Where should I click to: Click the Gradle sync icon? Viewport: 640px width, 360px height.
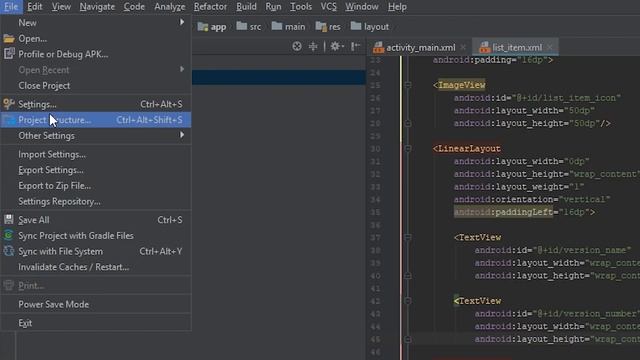point(9,235)
